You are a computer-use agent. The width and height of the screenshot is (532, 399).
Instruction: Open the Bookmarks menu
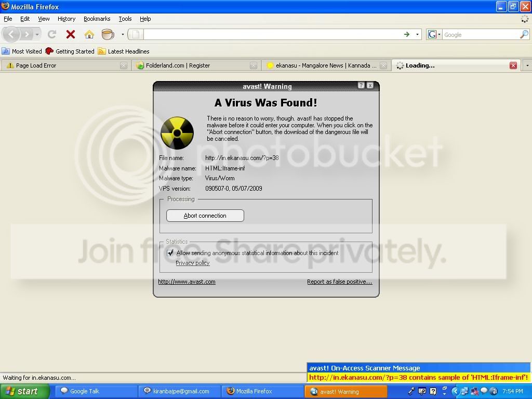point(97,19)
